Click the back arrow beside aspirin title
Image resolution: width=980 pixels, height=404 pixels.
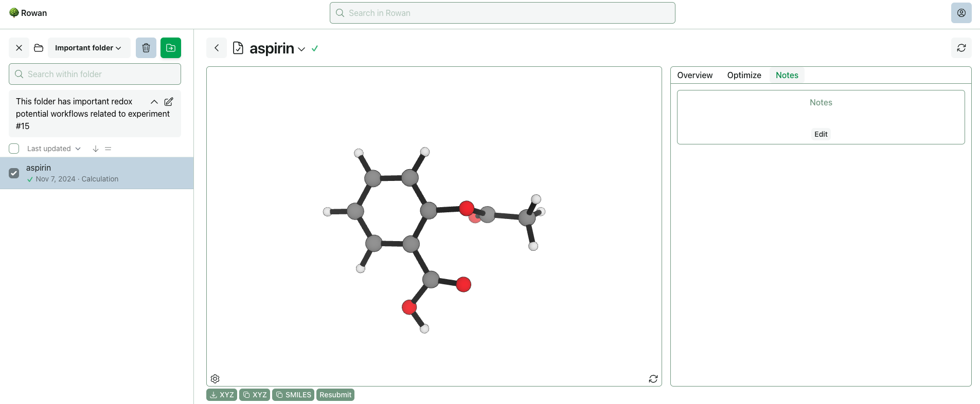[217, 48]
